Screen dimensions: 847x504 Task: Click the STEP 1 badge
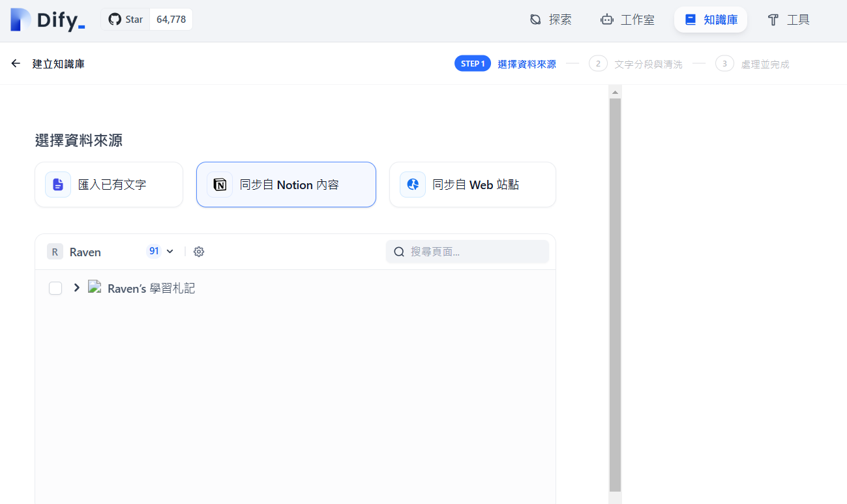(x=473, y=63)
